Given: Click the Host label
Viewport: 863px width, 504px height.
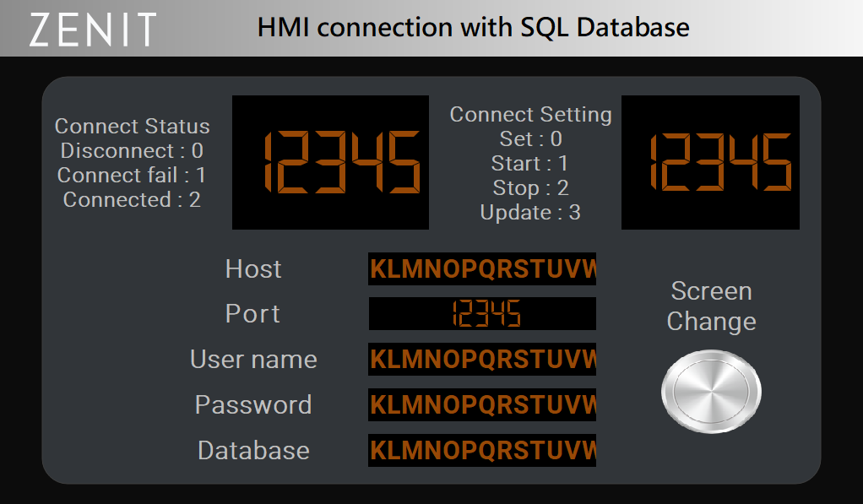Looking at the screenshot, I should coord(253,269).
